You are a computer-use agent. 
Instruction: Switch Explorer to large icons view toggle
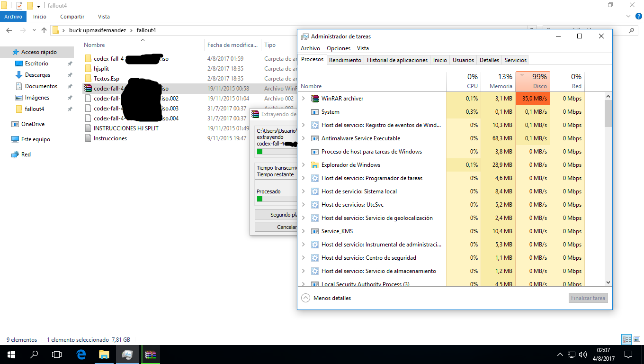[636, 339]
